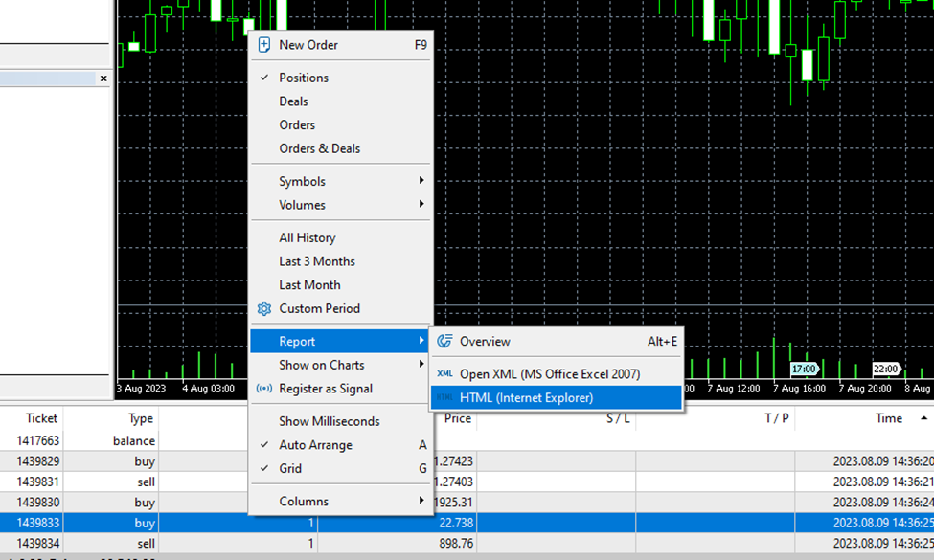Toggle the Auto Arrange option
The width and height of the screenshot is (934, 560).
[341, 444]
